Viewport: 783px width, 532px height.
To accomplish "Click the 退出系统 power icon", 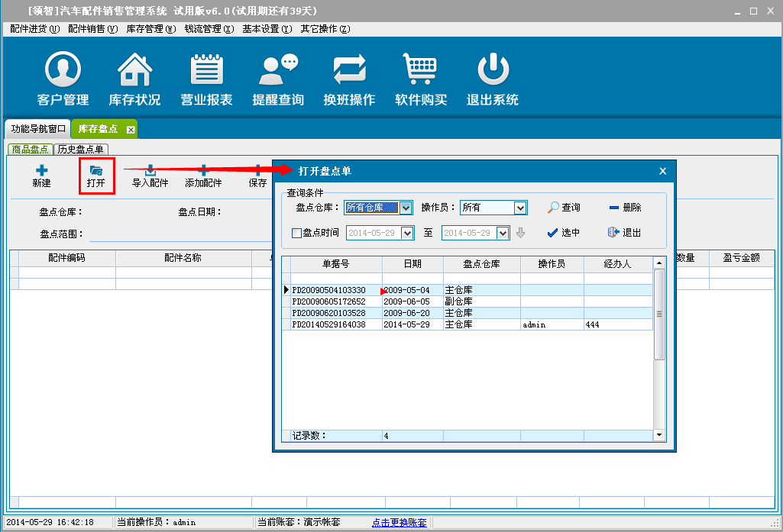I will (493, 71).
